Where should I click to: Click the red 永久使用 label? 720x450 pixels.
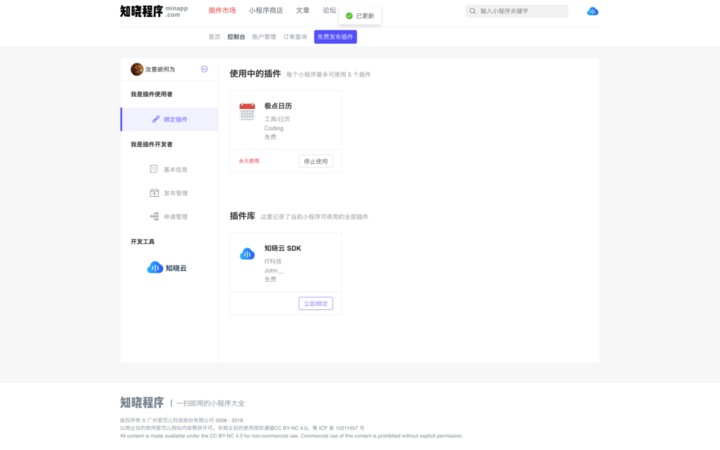pos(249,161)
